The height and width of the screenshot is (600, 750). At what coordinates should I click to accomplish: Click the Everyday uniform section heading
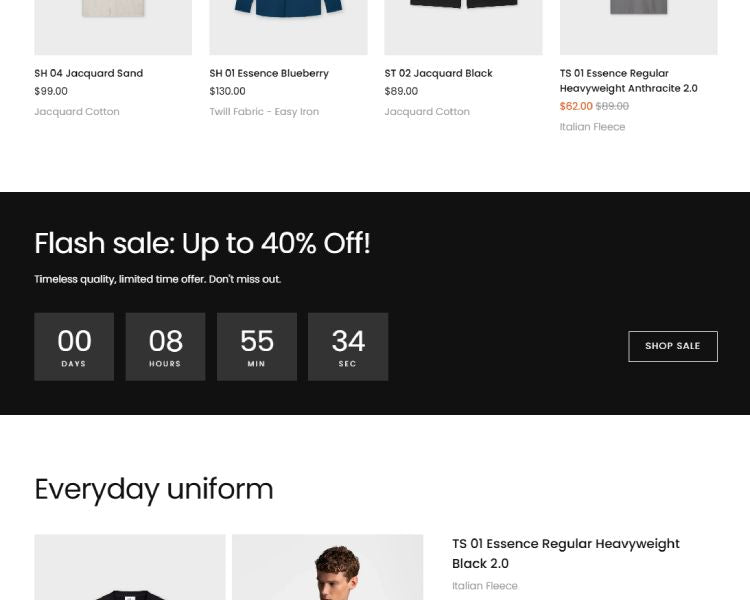pos(154,489)
